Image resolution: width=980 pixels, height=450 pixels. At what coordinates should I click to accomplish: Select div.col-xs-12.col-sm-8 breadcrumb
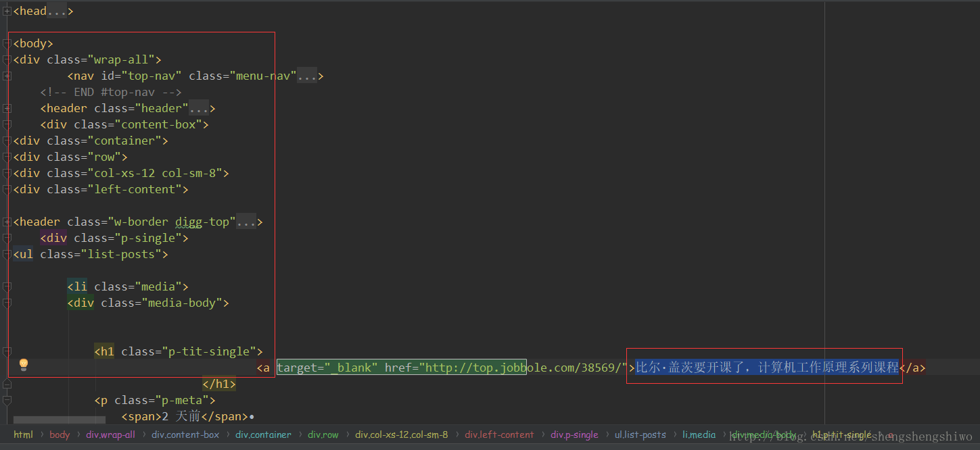401,434
